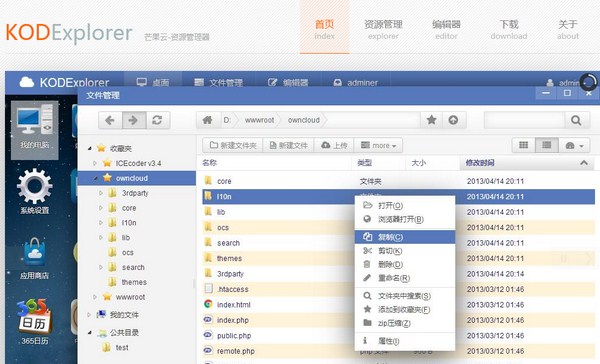Refresh the file listing
Screen dimensions: 600x364
coord(157,120)
